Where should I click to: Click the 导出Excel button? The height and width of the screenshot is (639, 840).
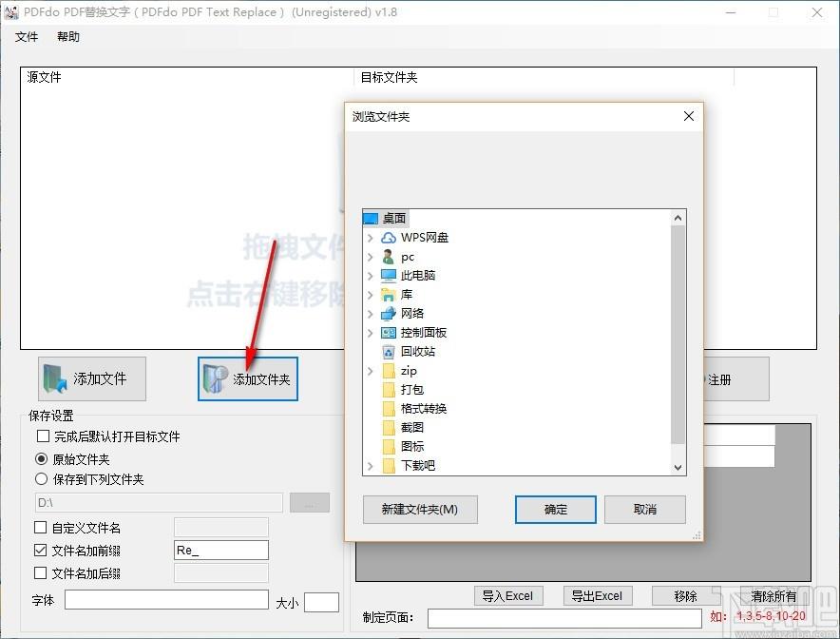coord(598,595)
